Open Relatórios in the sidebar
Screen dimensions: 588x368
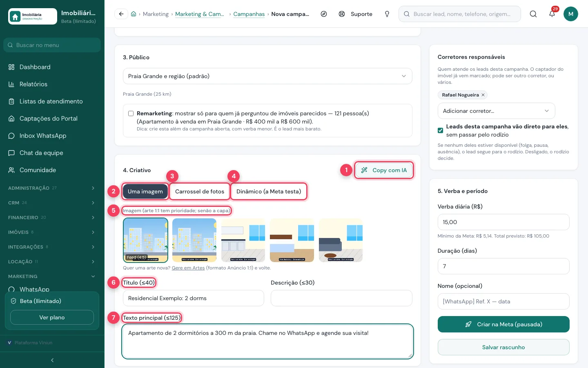click(52, 84)
